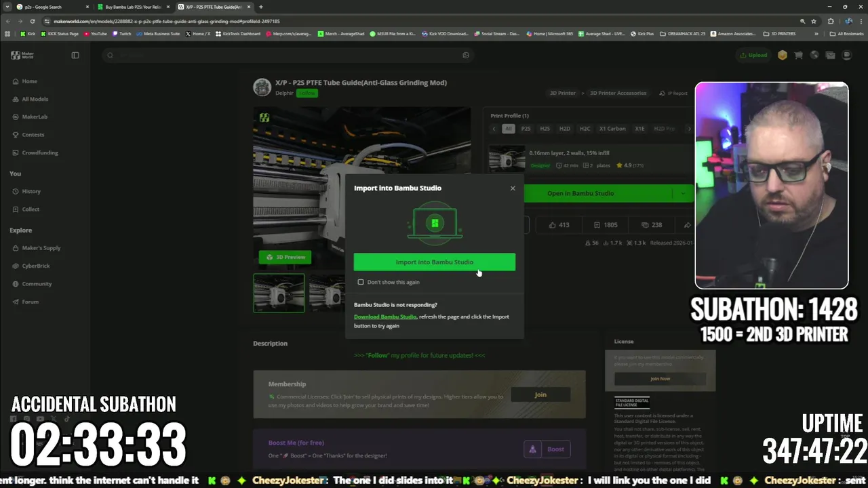This screenshot has width=868, height=488.
Task: Click the share arrow icon
Action: pyautogui.click(x=687, y=225)
